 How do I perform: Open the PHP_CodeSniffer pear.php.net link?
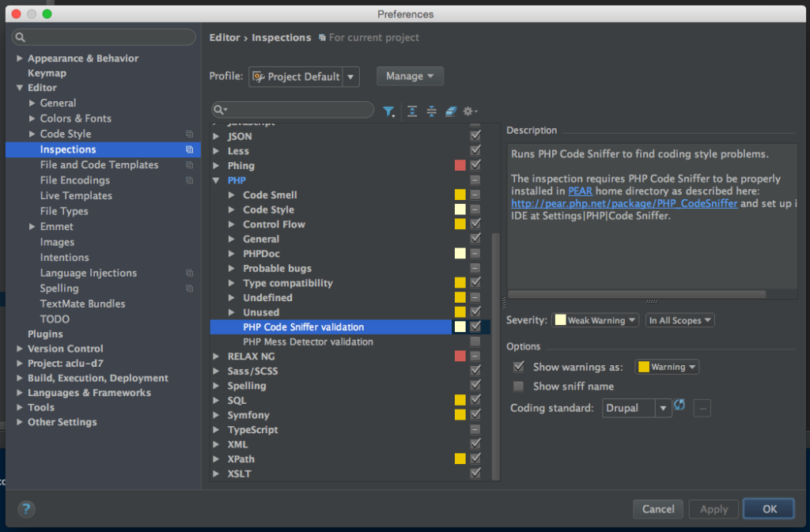click(624, 203)
